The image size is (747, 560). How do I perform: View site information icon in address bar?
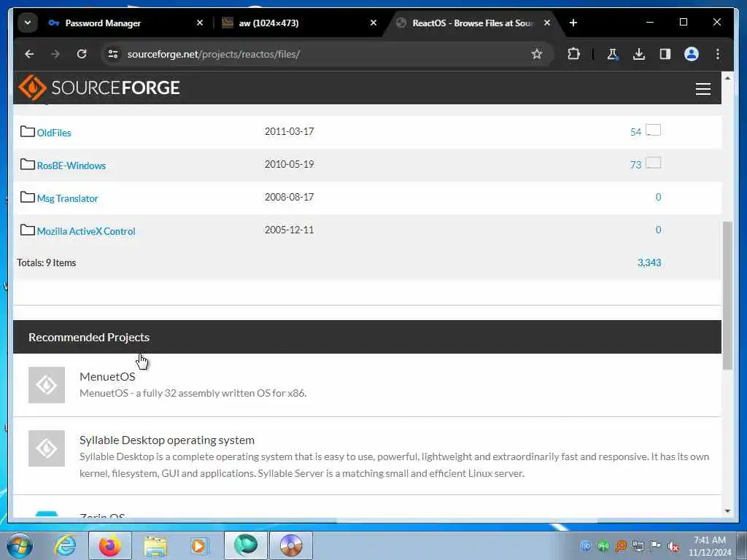113,54
